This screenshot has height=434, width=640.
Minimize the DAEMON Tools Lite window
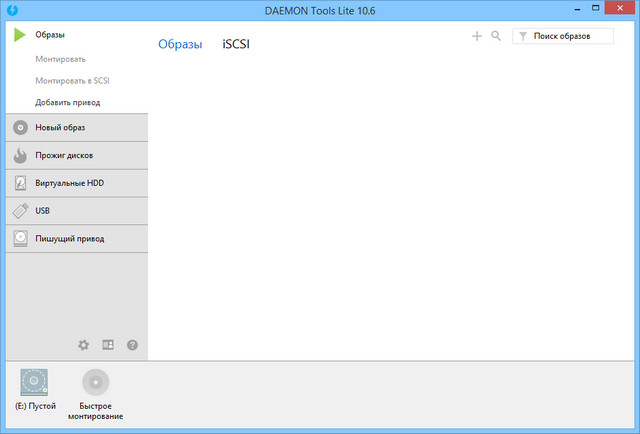click(577, 8)
